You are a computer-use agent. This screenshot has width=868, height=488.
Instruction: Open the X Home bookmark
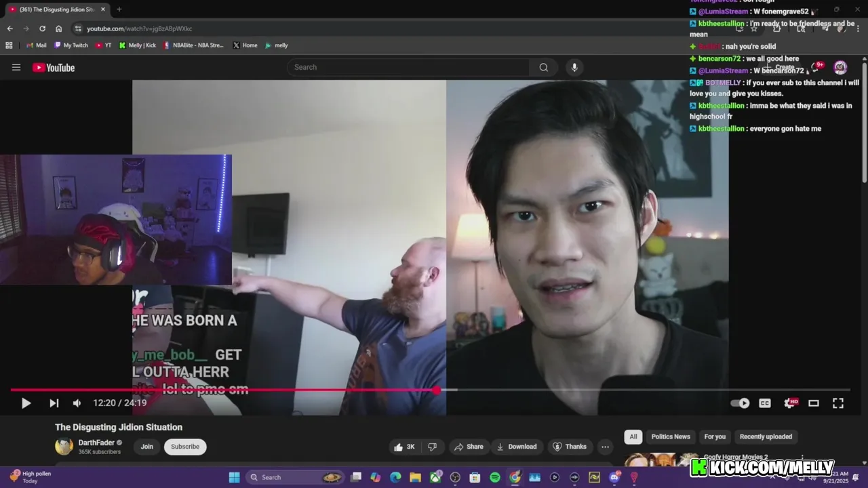click(x=245, y=45)
